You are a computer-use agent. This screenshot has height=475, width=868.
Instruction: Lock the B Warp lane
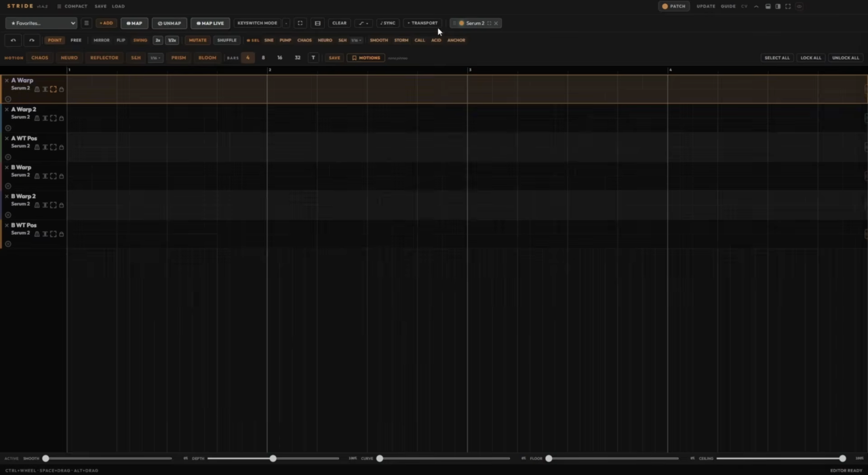click(x=61, y=176)
